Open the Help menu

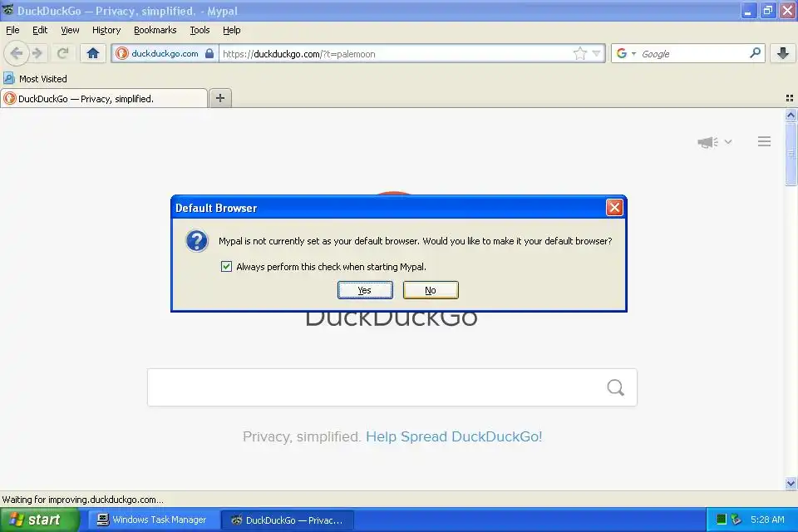[x=232, y=30]
